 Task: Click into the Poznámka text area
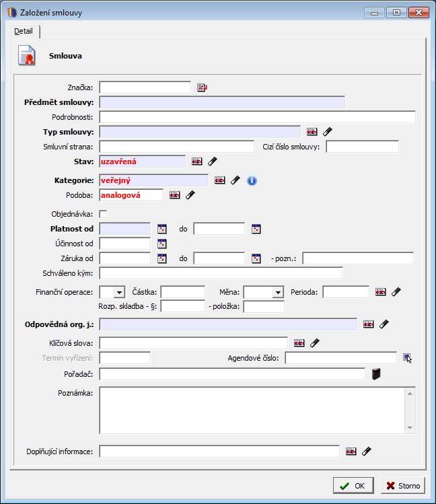coord(252,410)
